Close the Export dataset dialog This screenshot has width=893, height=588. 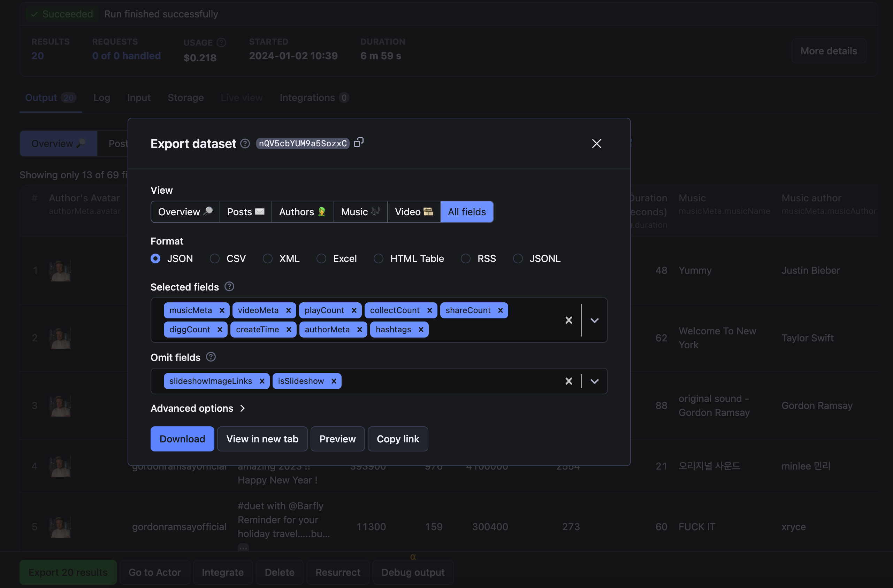(x=596, y=144)
